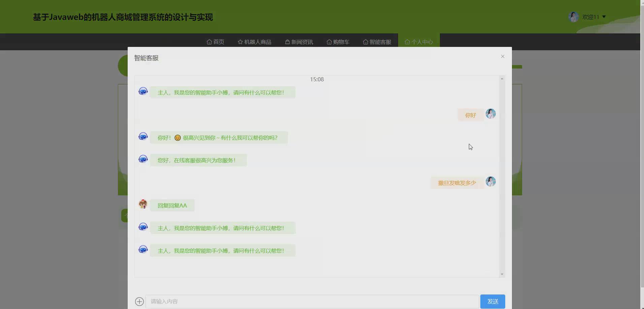
Task: Click the bag icon beside 新闻资讯
Action: coord(287,42)
